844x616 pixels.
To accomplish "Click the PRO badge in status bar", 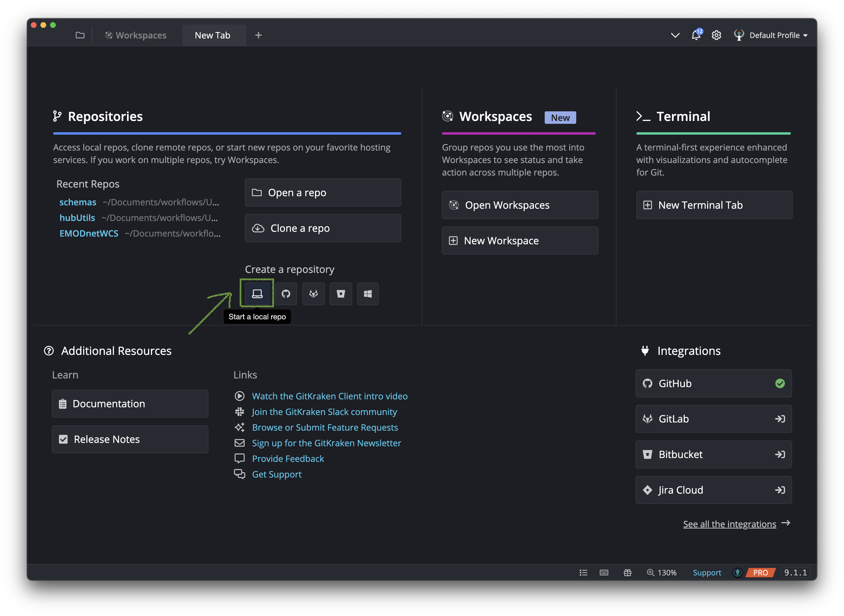I will [x=761, y=572].
